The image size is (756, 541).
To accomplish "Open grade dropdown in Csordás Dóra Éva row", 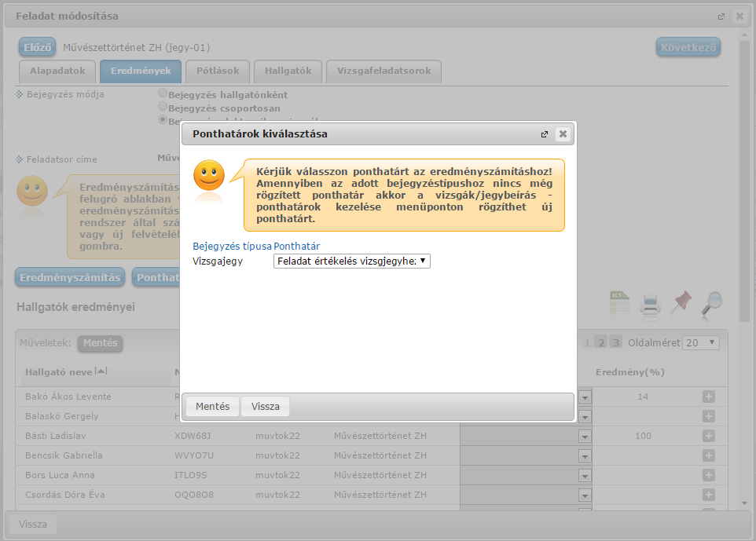I will 585,495.
